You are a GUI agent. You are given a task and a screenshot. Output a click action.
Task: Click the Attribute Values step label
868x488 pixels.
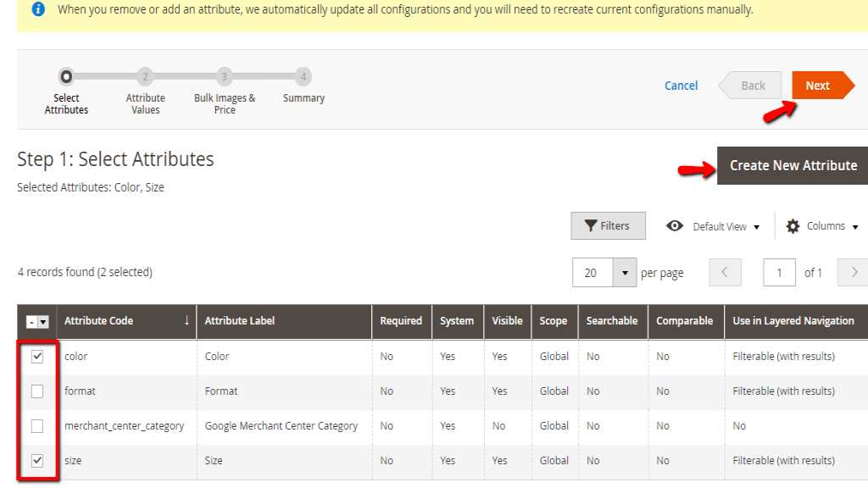(x=146, y=104)
